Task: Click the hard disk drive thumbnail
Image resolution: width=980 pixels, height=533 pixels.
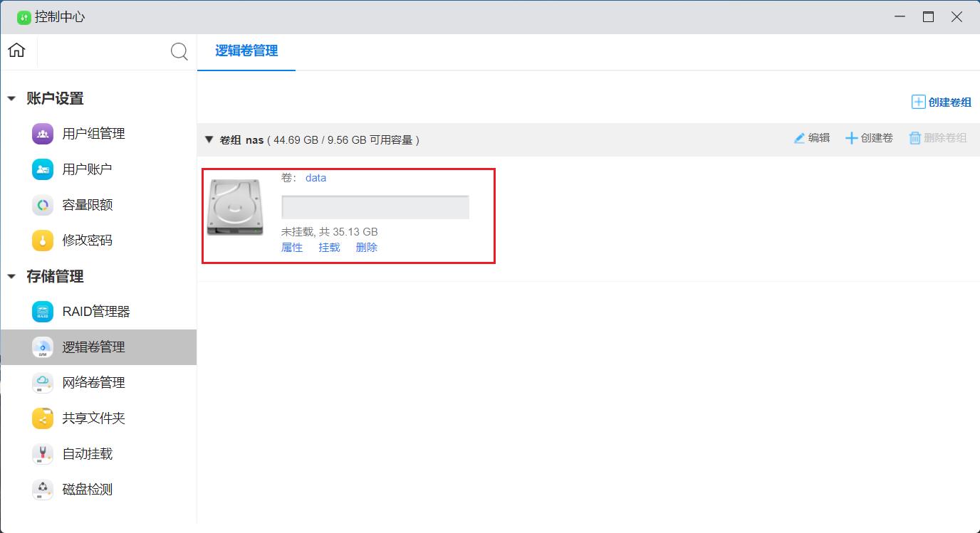Action: pyautogui.click(x=234, y=207)
